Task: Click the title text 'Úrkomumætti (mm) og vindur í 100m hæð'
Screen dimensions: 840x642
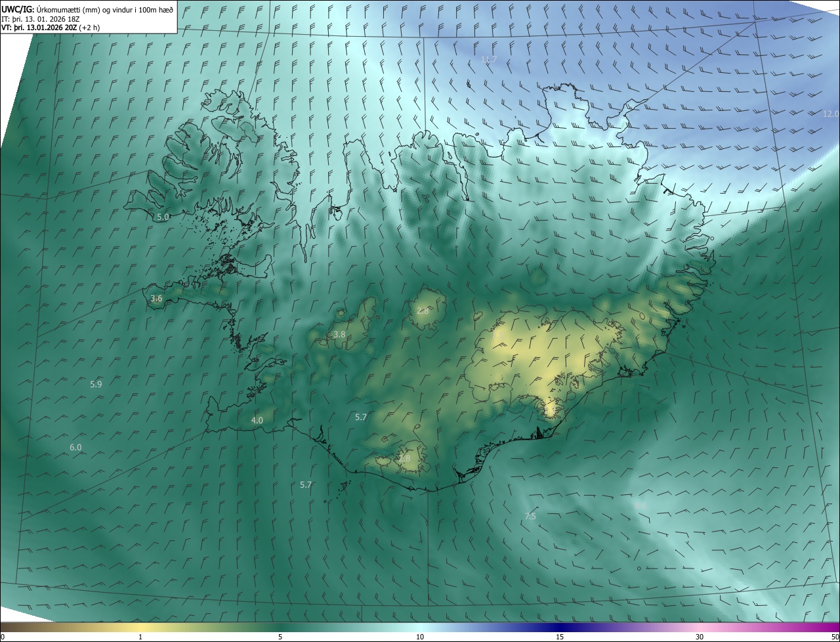Action: pyautogui.click(x=104, y=10)
